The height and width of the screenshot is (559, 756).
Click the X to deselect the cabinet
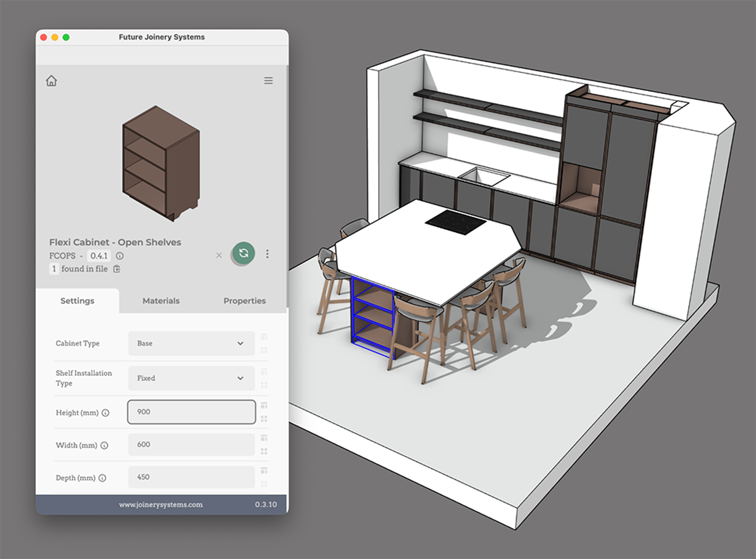pos(219,255)
